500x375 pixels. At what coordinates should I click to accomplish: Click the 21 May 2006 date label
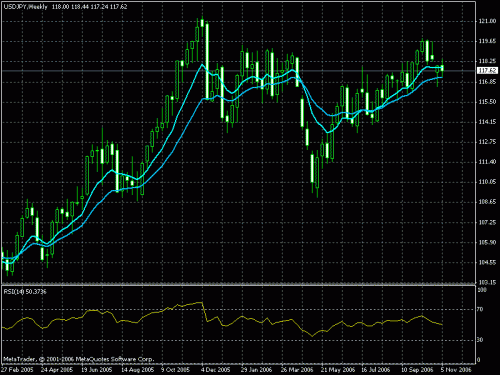[x=338, y=370]
